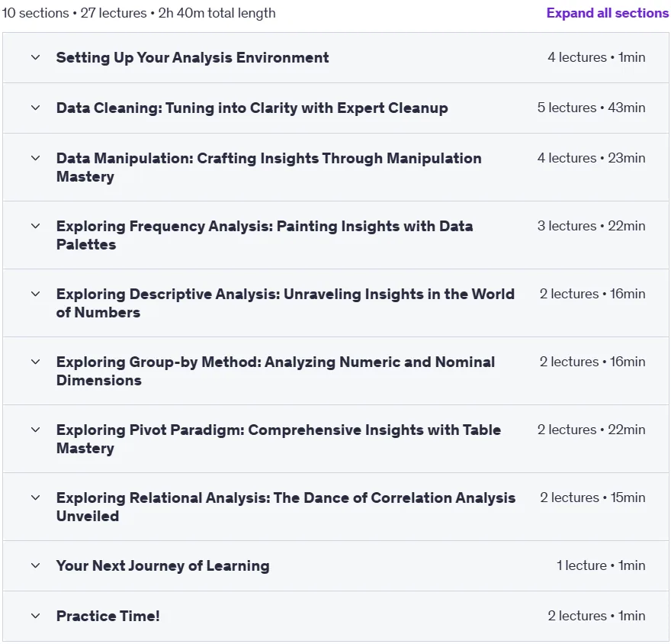Image resolution: width=671 pixels, height=644 pixels.
Task: Click the Practice Time! section title
Action: coord(108,617)
